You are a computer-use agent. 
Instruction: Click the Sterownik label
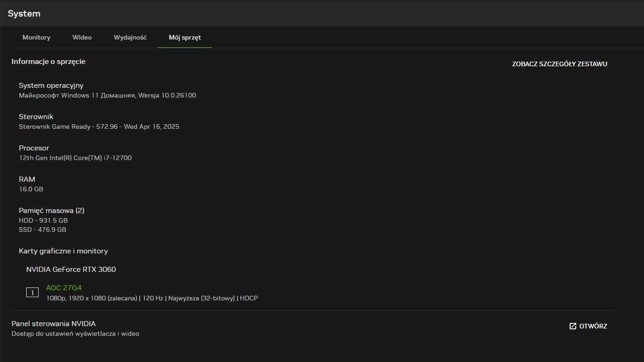[36, 117]
